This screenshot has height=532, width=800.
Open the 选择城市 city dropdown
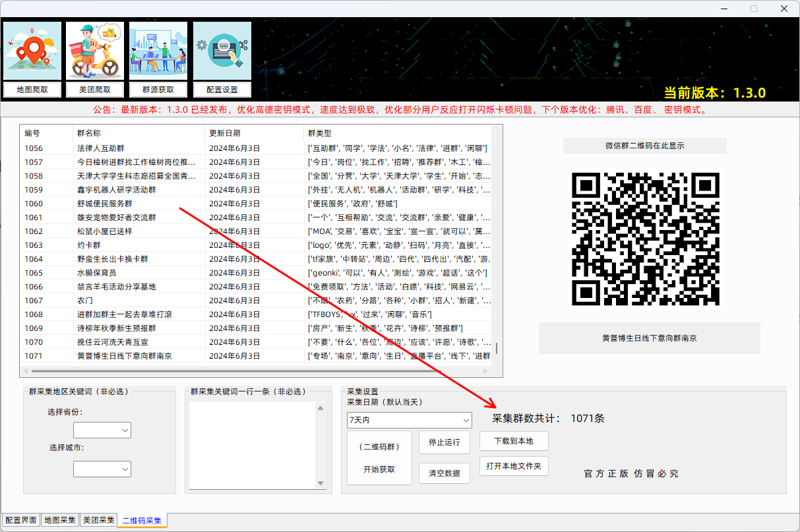tap(102, 468)
